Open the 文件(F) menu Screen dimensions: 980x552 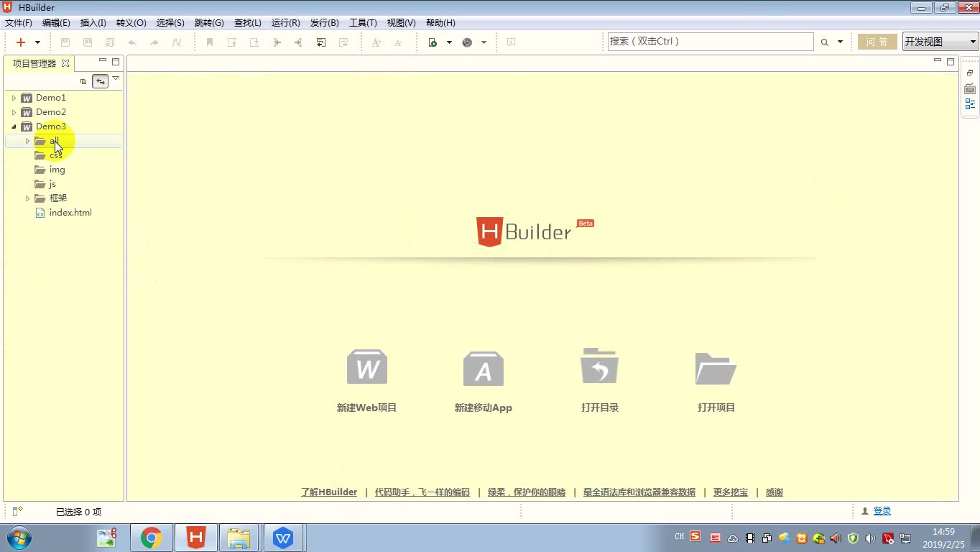pyautogui.click(x=19, y=23)
